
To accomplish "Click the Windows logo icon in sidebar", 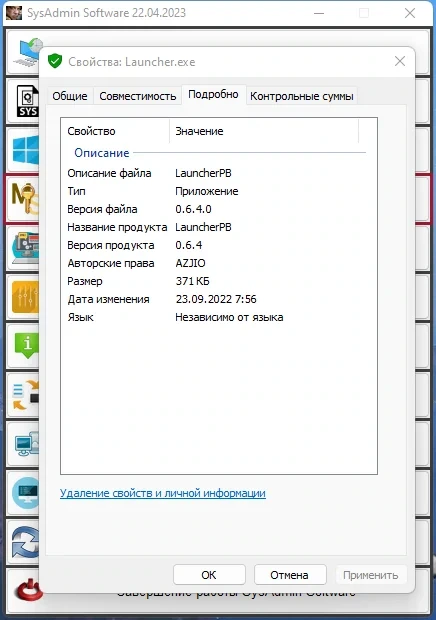I will (26, 150).
